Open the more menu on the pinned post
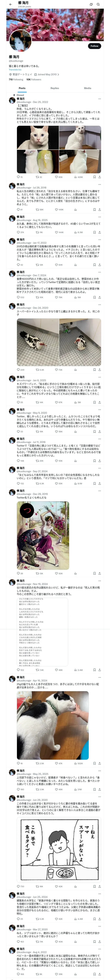 [x=100, y=99]
